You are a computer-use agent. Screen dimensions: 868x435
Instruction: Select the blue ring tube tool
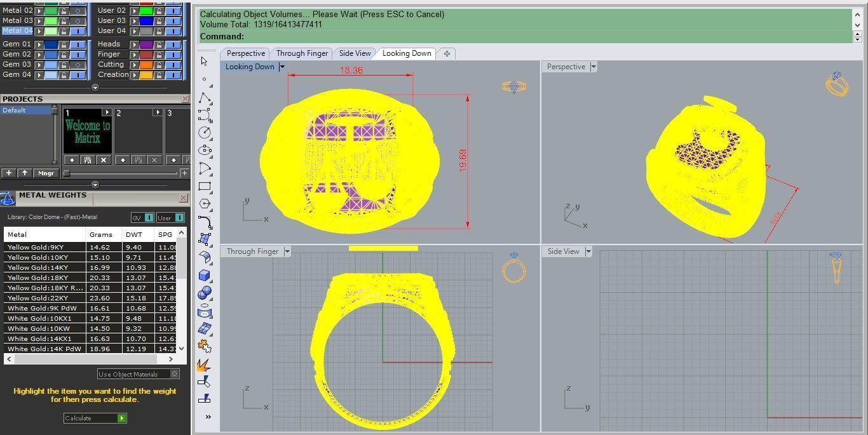pos(205,311)
